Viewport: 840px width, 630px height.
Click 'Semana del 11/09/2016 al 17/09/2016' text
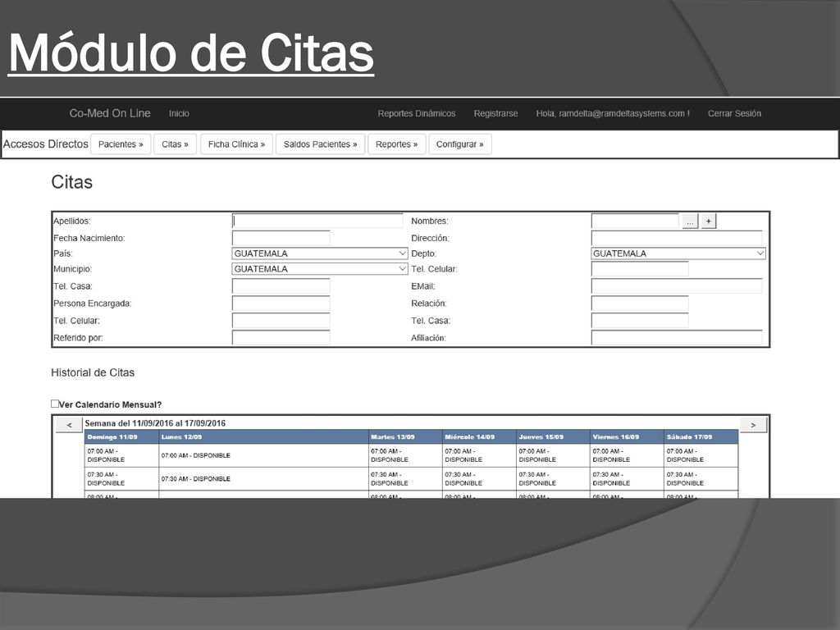pyautogui.click(x=155, y=423)
